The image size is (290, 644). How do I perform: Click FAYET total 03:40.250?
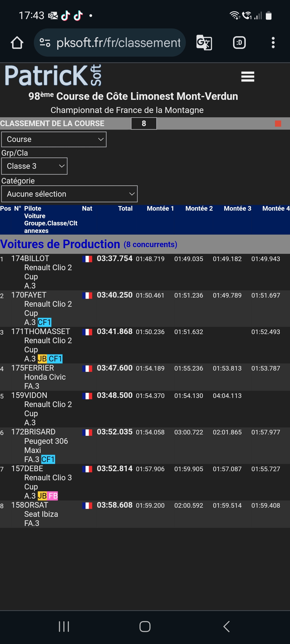(115, 295)
